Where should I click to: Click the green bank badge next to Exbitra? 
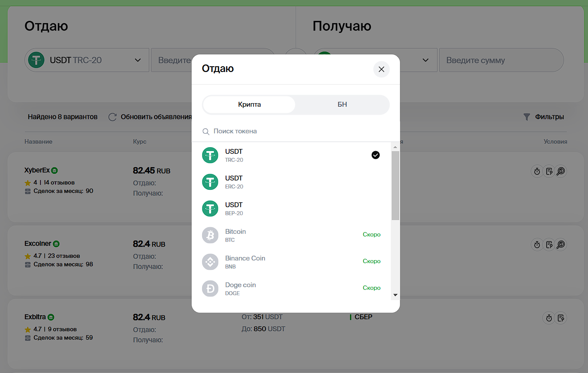[51, 317]
